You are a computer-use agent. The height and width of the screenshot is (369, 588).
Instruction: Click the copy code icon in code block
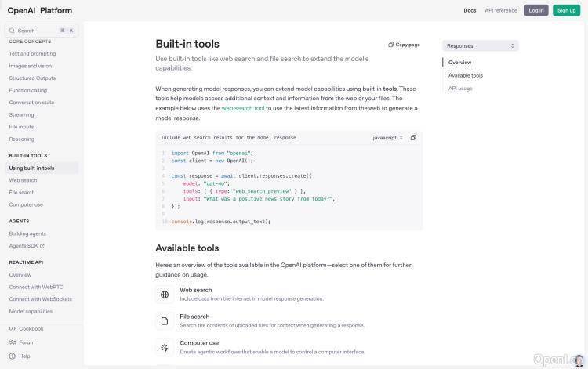(413, 137)
